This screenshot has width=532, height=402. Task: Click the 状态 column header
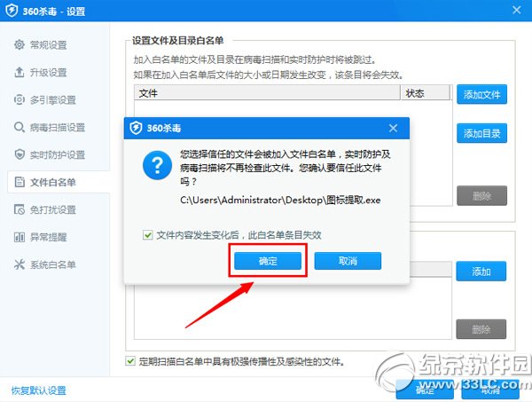[x=426, y=92]
